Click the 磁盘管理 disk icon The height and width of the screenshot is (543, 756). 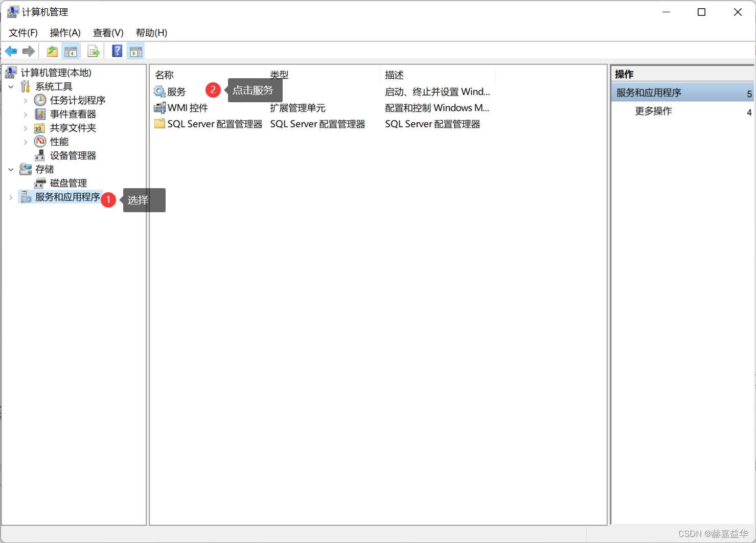click(40, 183)
